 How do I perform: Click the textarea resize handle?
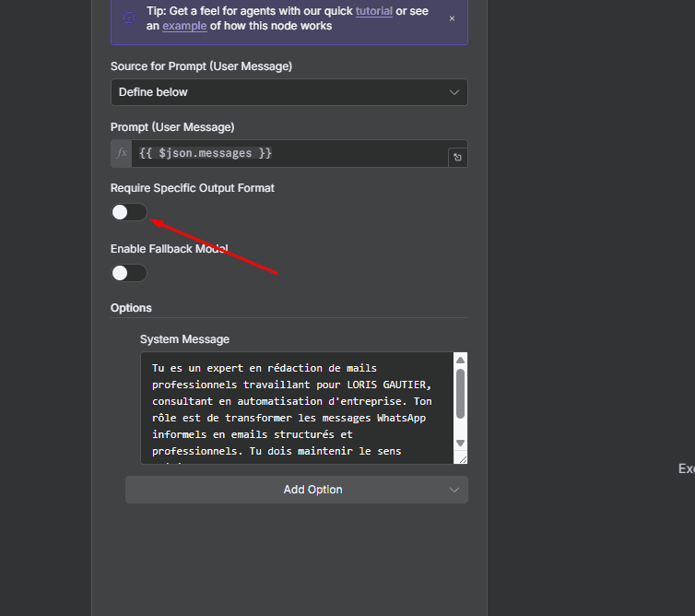click(463, 459)
